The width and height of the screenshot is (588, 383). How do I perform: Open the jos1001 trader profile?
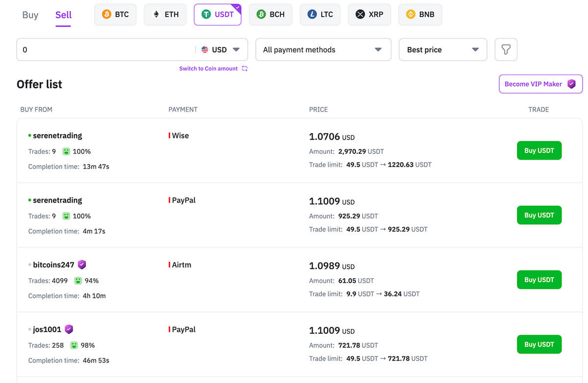[47, 330]
